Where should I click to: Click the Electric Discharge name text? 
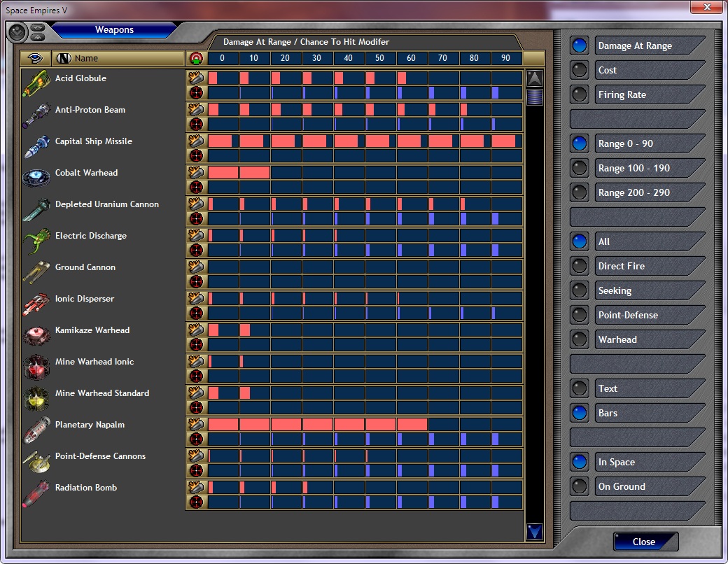90,236
